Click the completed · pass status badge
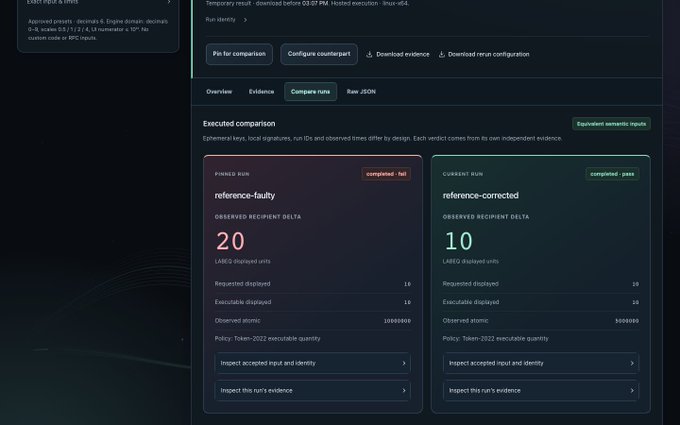The height and width of the screenshot is (425, 680). [x=612, y=174]
